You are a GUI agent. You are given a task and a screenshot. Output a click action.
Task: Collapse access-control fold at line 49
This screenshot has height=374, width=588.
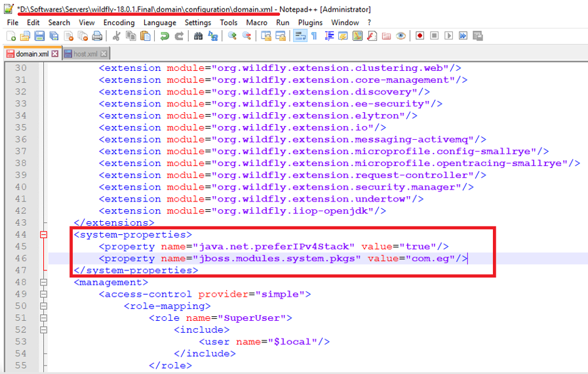(43, 294)
